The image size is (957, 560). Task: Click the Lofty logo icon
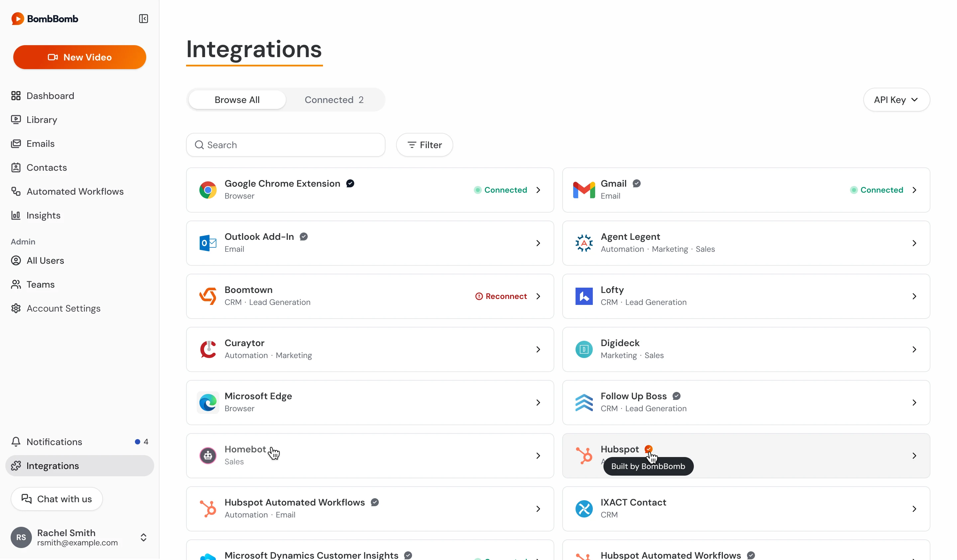[x=584, y=296]
